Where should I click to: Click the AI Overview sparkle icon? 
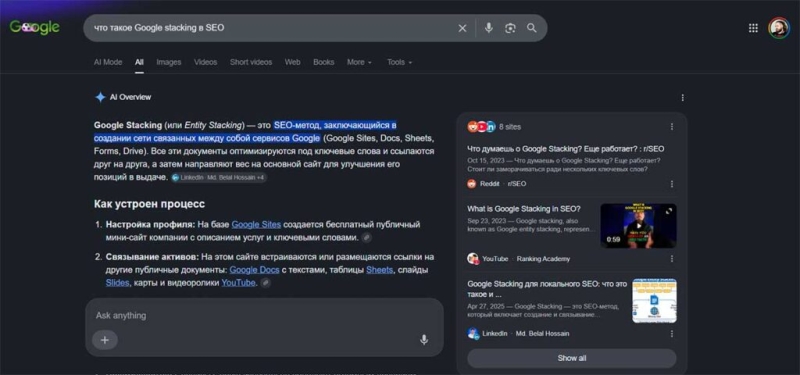[101, 97]
